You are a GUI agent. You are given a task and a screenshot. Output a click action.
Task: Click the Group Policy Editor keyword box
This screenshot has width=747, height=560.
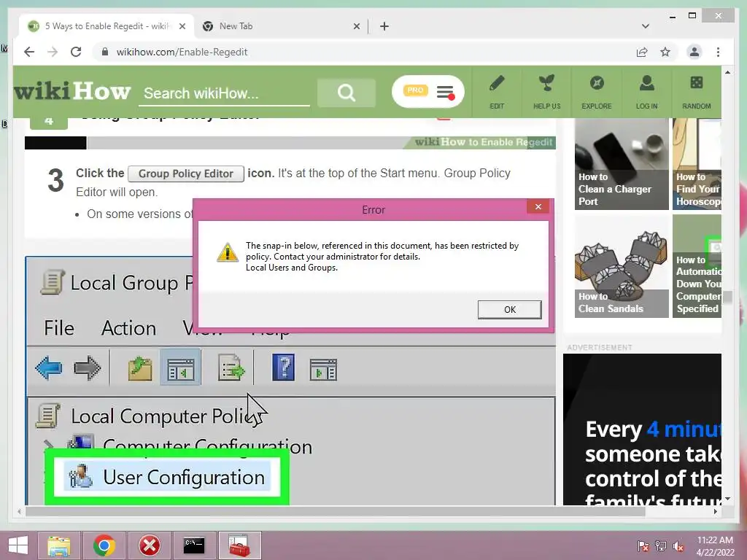tap(186, 174)
